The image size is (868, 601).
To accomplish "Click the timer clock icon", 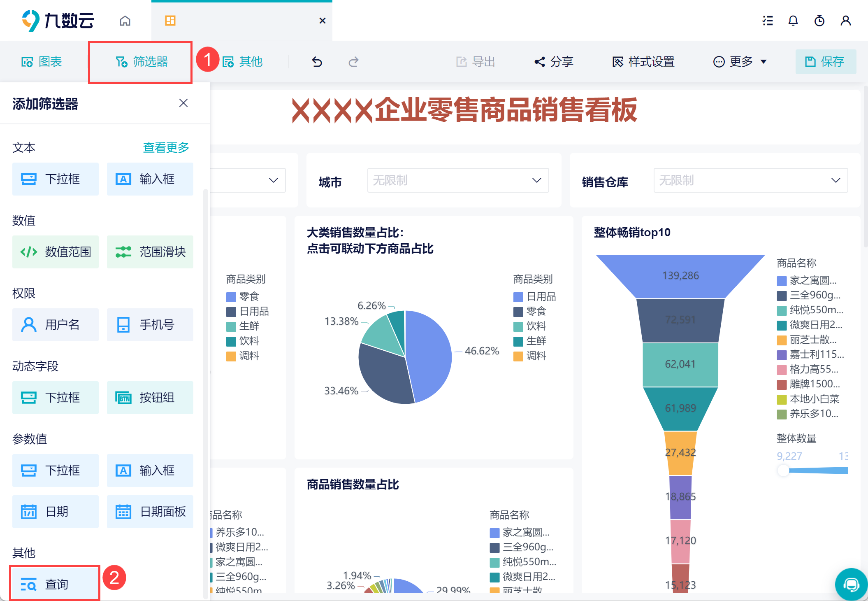I will point(819,21).
